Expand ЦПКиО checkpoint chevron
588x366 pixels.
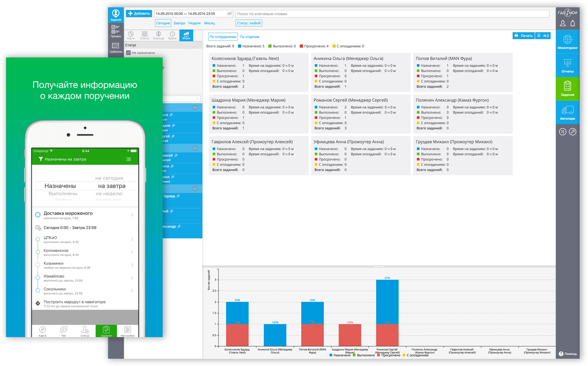pyautogui.click(x=132, y=239)
